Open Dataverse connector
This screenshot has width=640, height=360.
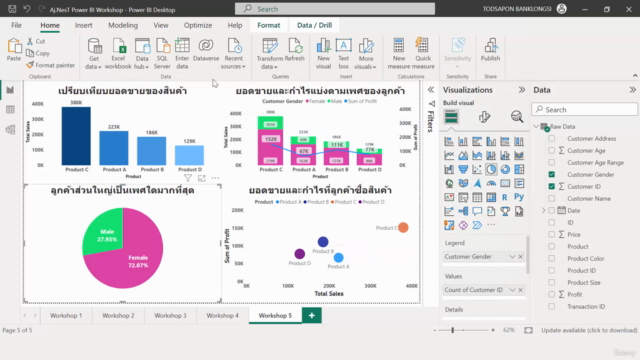pos(206,50)
